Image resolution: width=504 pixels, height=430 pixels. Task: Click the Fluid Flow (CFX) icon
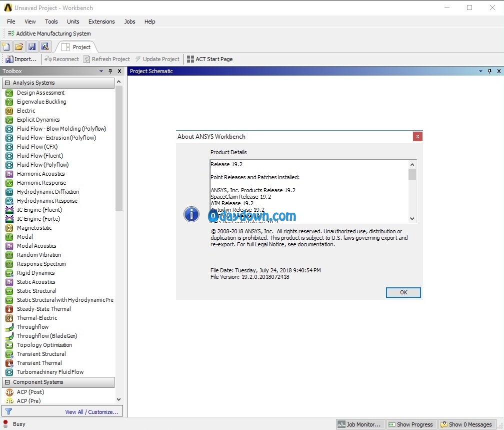pos(9,147)
